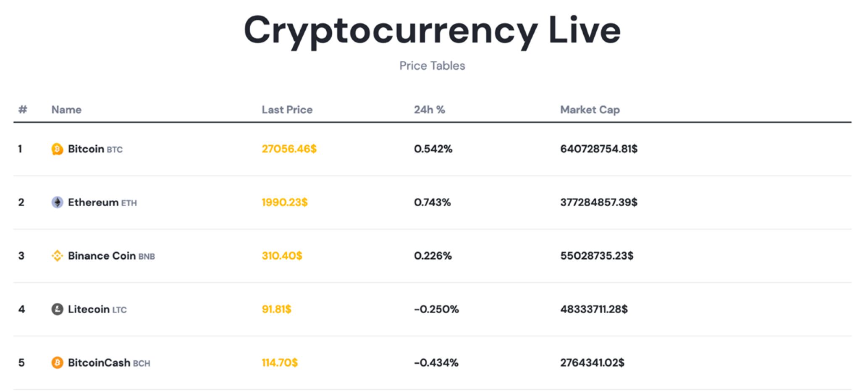Click the Cryptocurrency Live heading
Image resolution: width=868 pixels, height=391 pixels.
coord(432,30)
